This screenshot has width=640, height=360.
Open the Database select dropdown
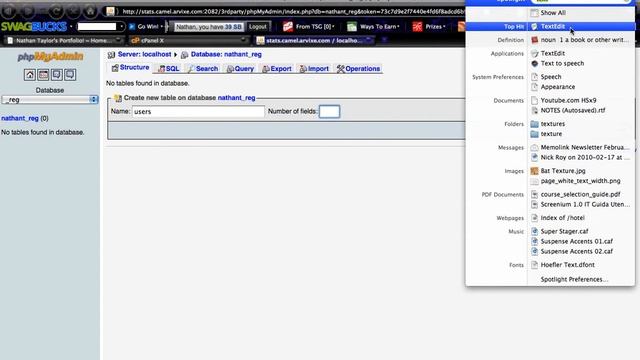point(50,100)
